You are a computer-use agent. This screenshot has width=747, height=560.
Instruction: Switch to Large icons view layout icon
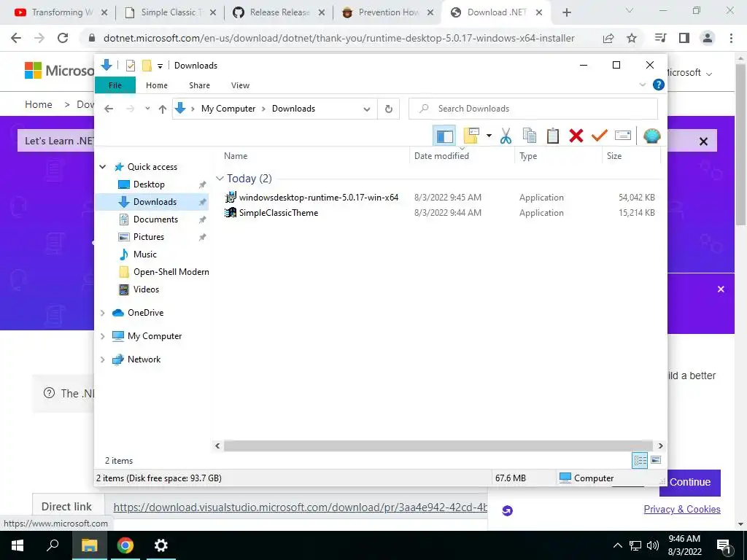656,460
